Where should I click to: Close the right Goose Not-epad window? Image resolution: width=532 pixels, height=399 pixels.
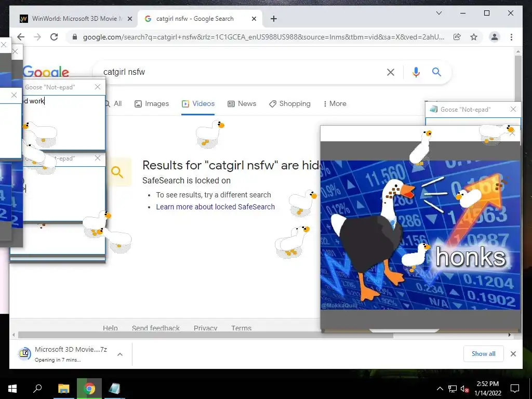coord(513,109)
